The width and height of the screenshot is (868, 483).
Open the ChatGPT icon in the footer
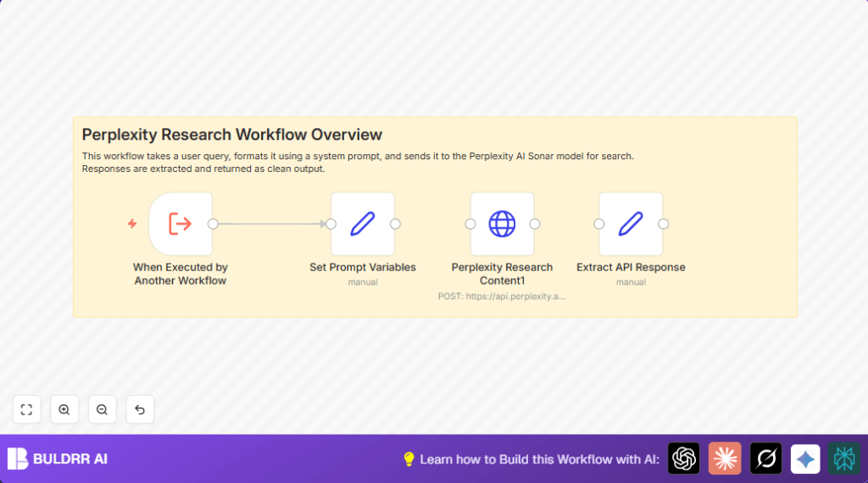683,458
